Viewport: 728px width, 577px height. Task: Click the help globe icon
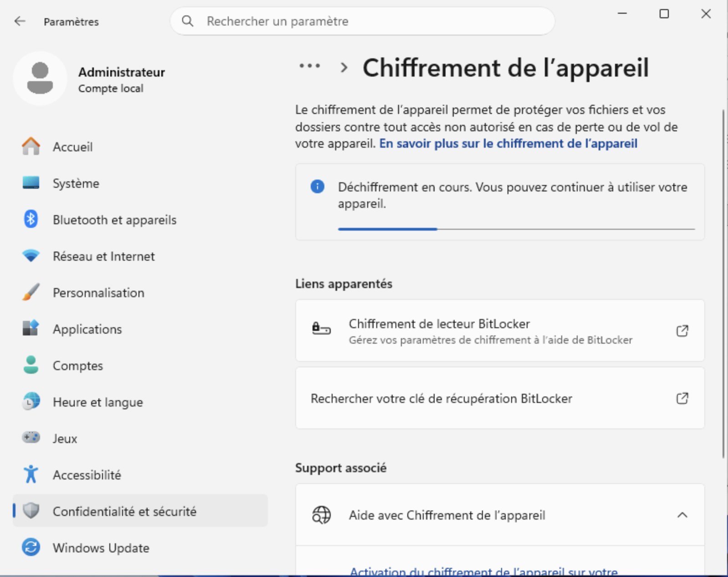pyautogui.click(x=321, y=515)
